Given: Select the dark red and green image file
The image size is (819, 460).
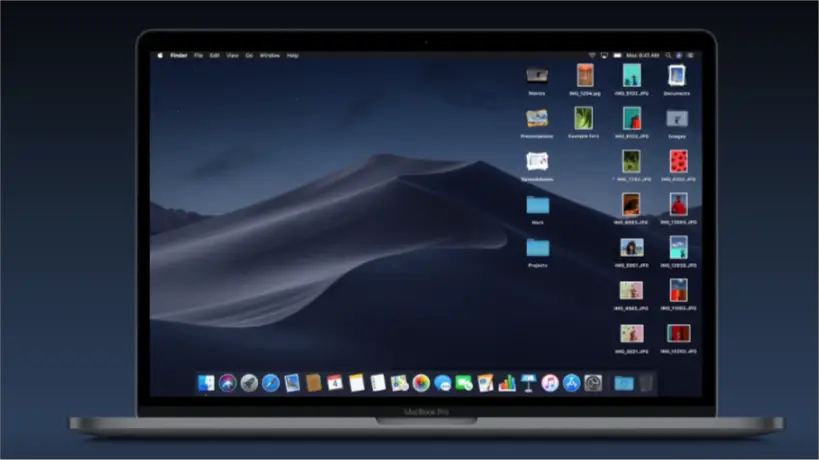Looking at the screenshot, I should coord(678,333).
